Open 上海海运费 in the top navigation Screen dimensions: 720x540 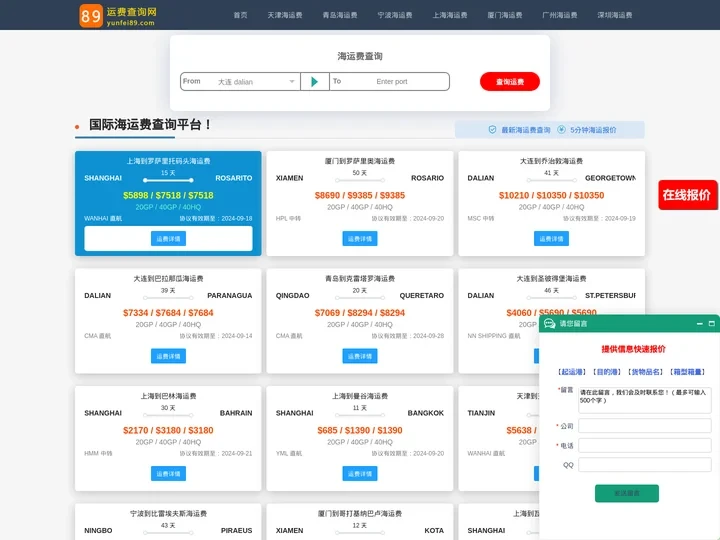[x=450, y=15]
